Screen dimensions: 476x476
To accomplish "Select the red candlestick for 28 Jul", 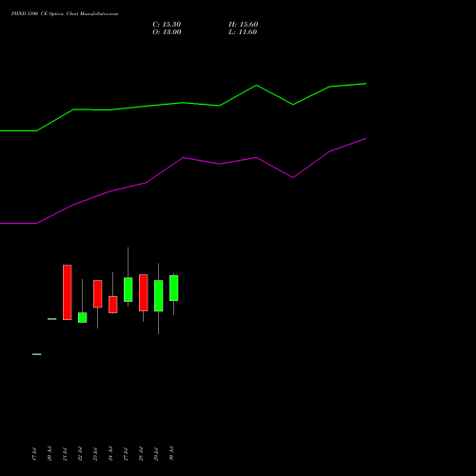I will pos(144,292).
